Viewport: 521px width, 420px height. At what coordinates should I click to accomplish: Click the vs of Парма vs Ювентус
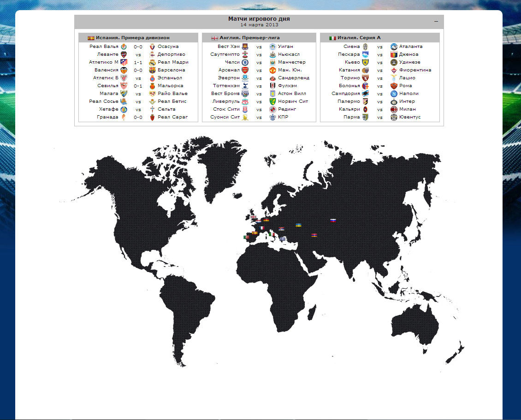pyautogui.click(x=380, y=117)
